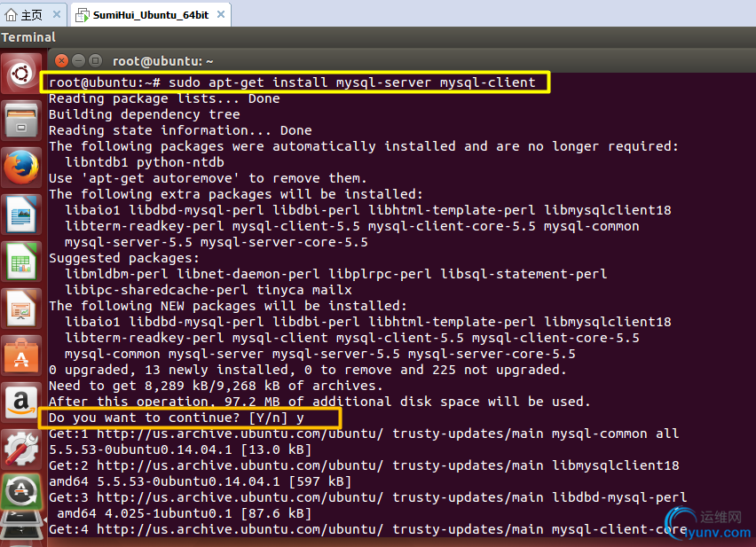Click the 'Building dependency tree' line
Viewport: 756px width, 547px height.
[x=144, y=114]
